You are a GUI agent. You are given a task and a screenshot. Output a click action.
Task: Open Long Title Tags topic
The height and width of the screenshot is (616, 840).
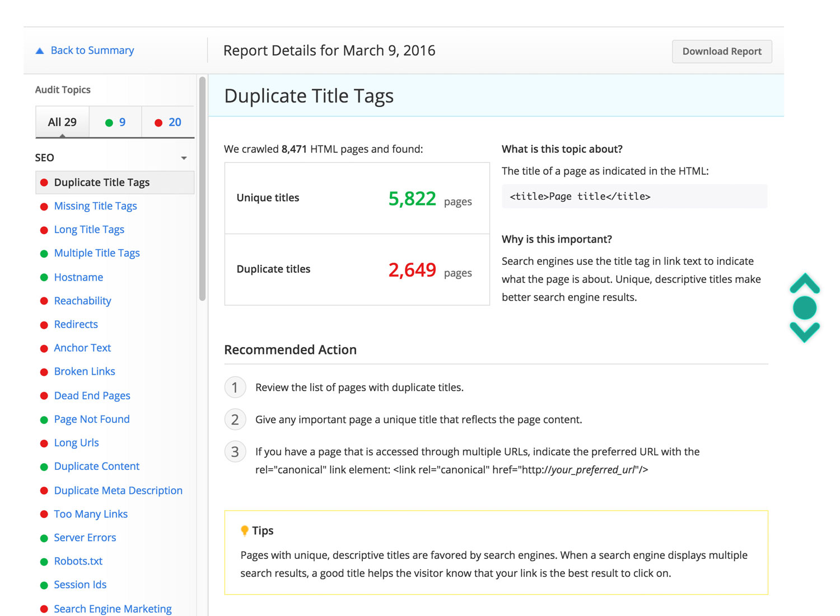(x=89, y=230)
